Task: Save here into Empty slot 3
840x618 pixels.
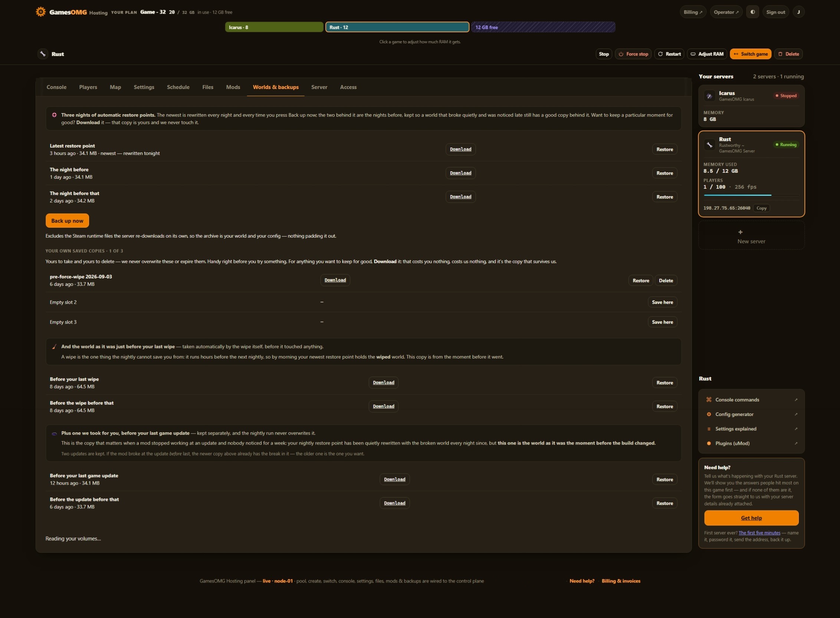Action: (662, 322)
